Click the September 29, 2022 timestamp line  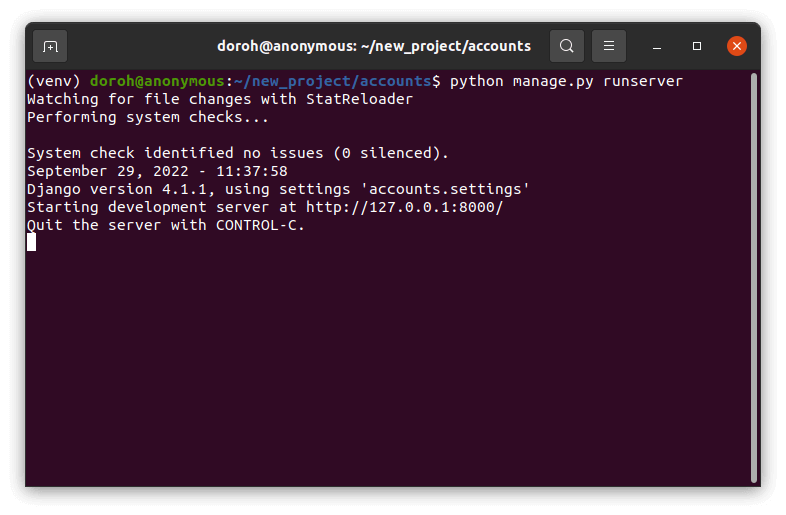tap(157, 171)
